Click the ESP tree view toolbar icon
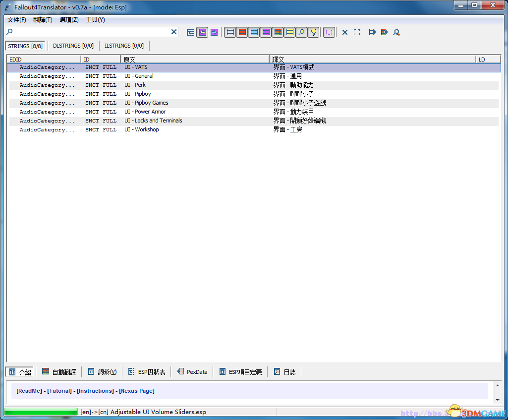Image resolution: width=508 pixels, height=420 pixels. tap(190, 32)
